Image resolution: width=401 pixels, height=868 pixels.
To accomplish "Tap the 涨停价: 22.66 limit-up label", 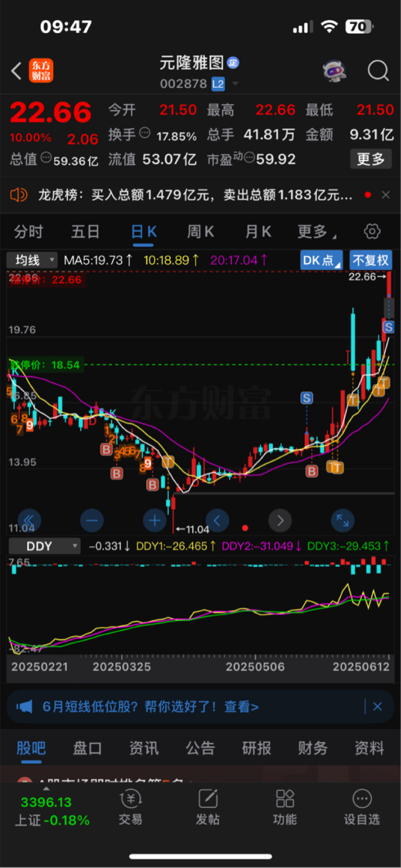I will (45, 280).
